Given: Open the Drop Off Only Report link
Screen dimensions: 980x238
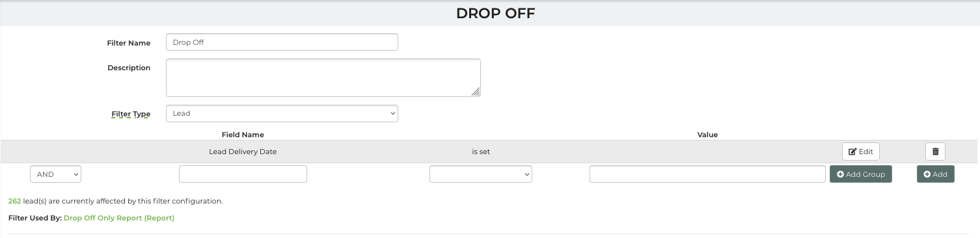Looking at the screenshot, I should 119,218.
